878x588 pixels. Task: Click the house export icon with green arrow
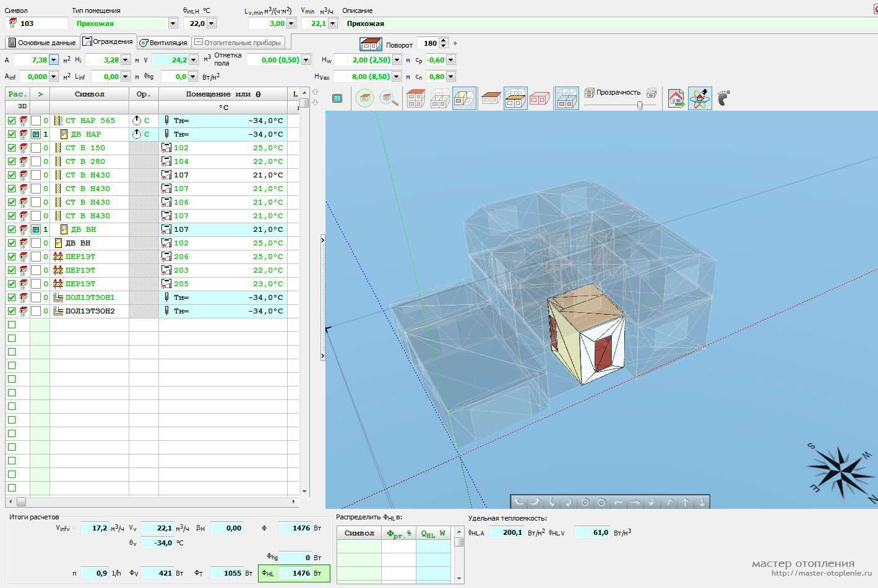(x=676, y=98)
